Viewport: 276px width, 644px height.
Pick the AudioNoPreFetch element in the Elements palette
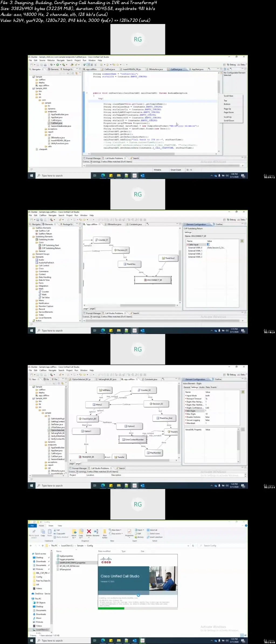(45, 263)
